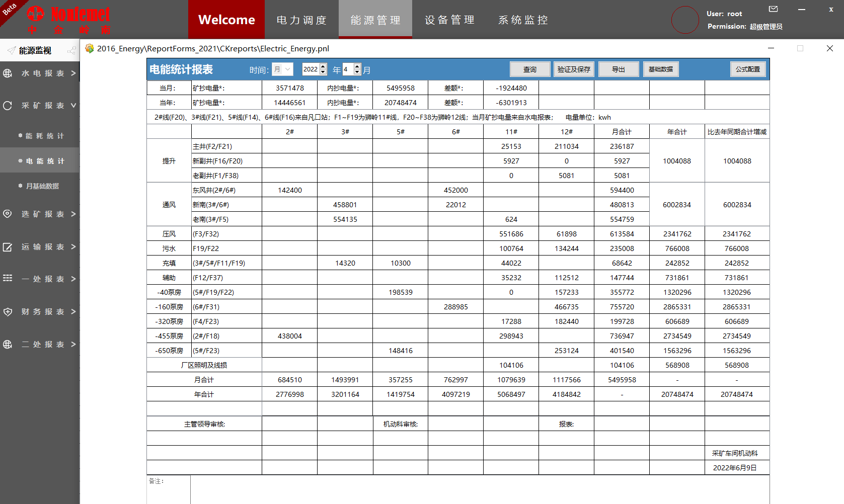This screenshot has height=504, width=844.
Task: Click the User: root label
Action: [724, 14]
